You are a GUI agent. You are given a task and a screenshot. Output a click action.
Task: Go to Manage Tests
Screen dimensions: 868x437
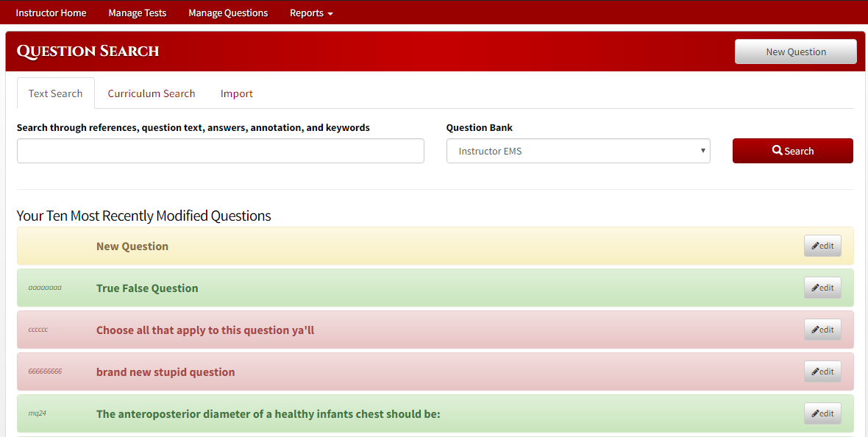coord(138,13)
